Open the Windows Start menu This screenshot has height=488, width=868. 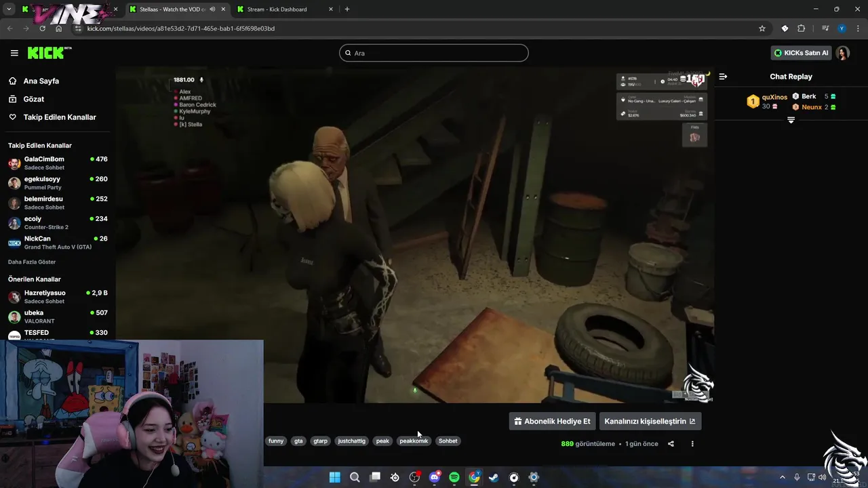click(335, 477)
